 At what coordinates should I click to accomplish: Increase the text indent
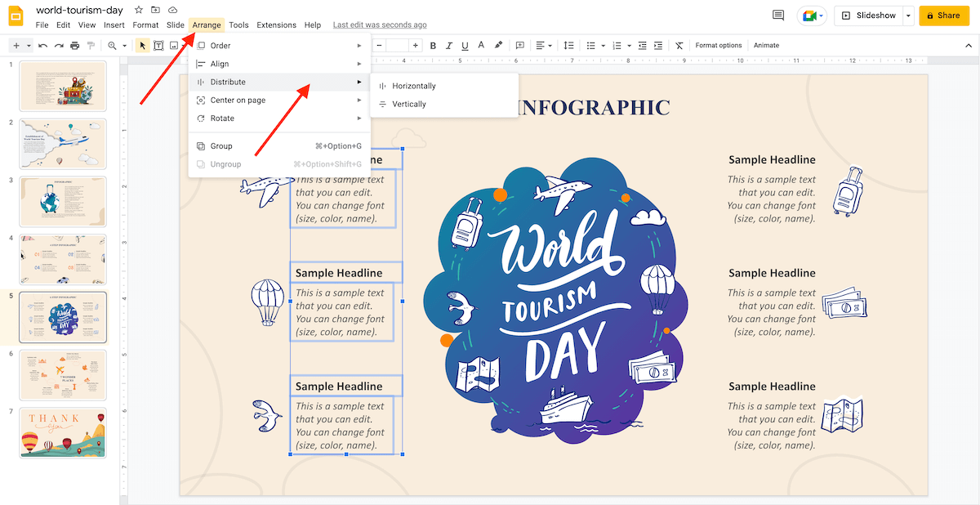659,46
